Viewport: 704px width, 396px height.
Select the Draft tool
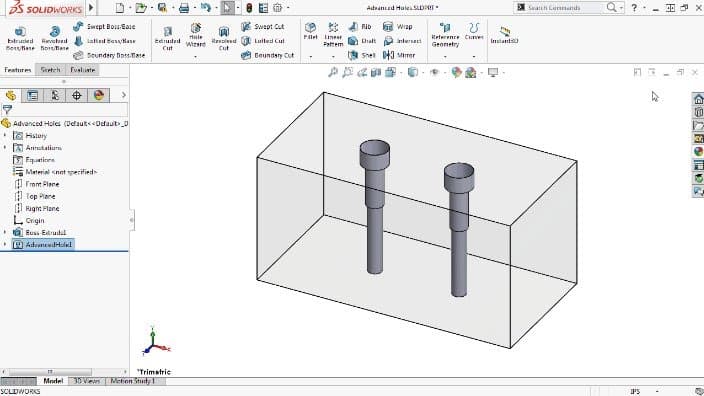362,41
